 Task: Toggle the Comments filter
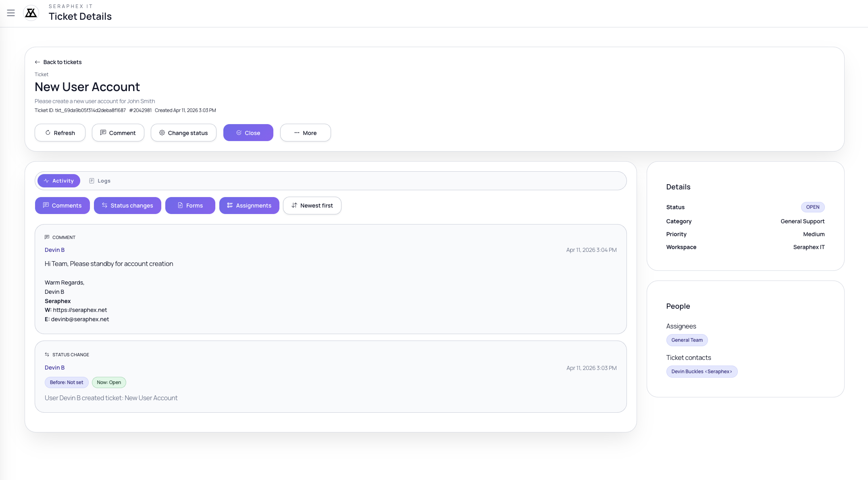coord(62,206)
